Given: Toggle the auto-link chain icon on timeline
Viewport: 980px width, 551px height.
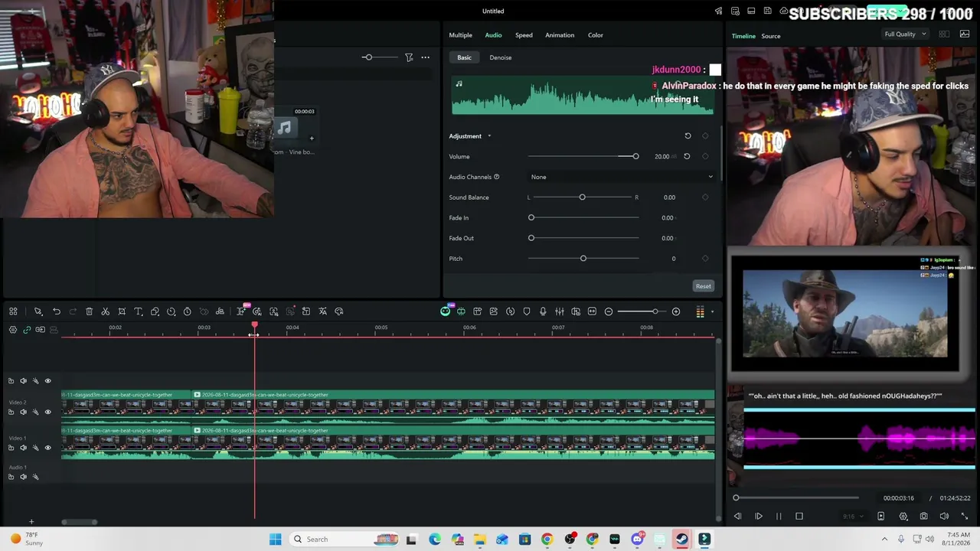Looking at the screenshot, I should click(x=27, y=330).
